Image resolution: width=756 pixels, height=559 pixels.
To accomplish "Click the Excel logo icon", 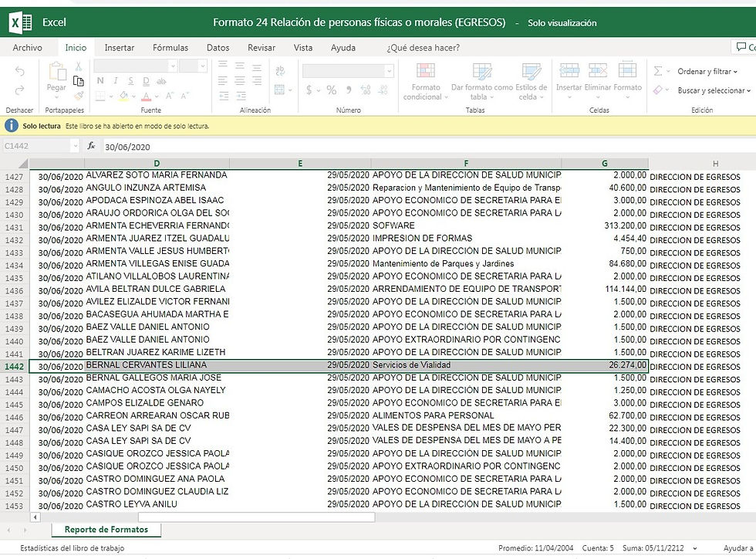I will [19, 24].
